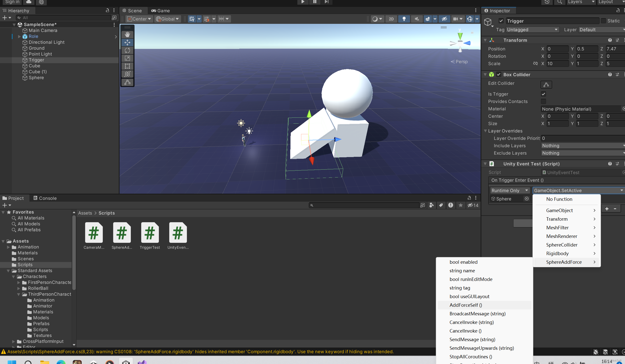Enable the Provides Contacts checkbox
625x364 pixels.
(x=543, y=101)
